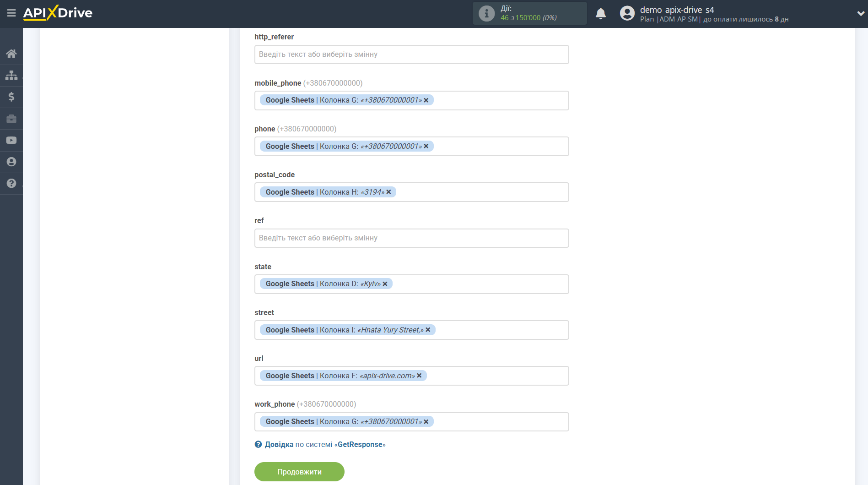Viewport: 868px width, 485px height.
Task: Click inside the state field
Action: click(411, 284)
